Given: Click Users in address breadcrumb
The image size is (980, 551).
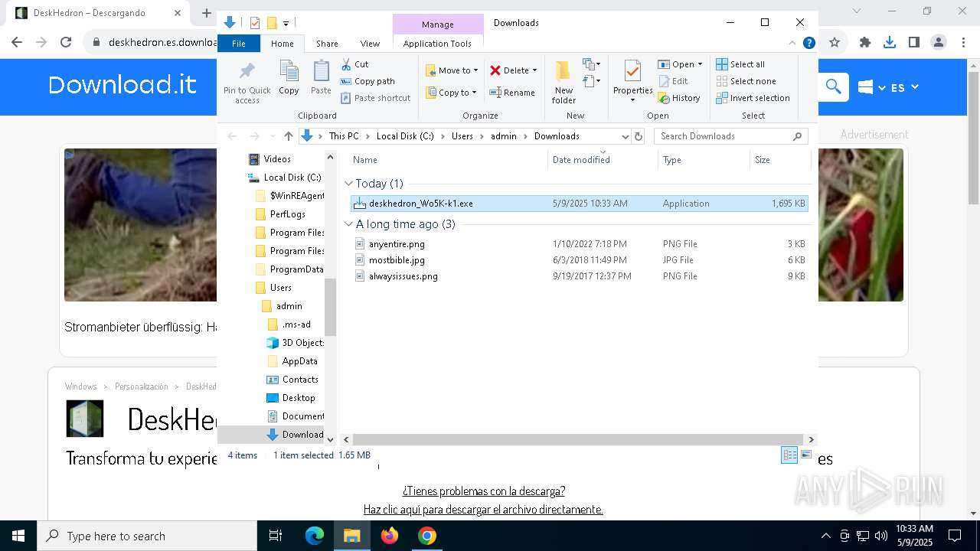Looking at the screenshot, I should coord(462,136).
